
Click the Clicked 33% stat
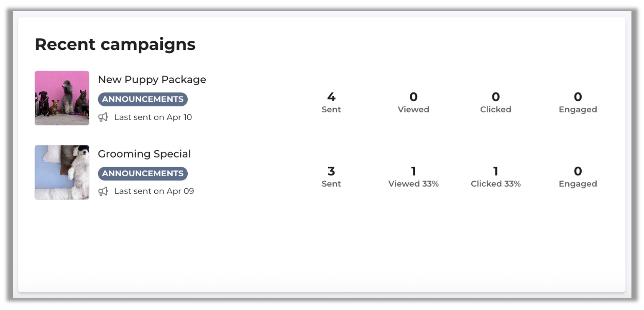496,177
